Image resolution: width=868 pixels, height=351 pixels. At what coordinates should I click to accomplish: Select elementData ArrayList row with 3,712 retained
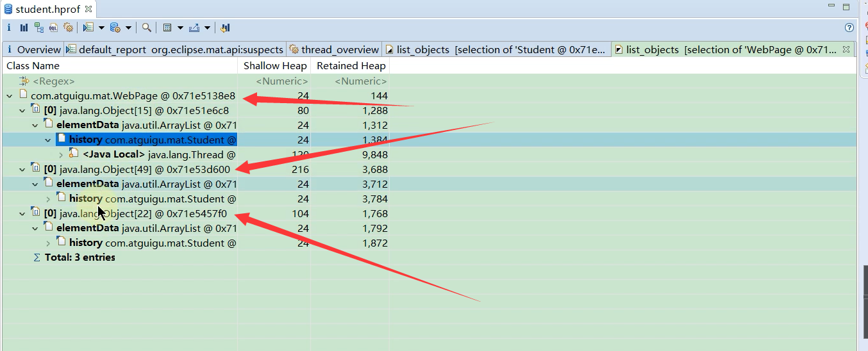point(429,184)
